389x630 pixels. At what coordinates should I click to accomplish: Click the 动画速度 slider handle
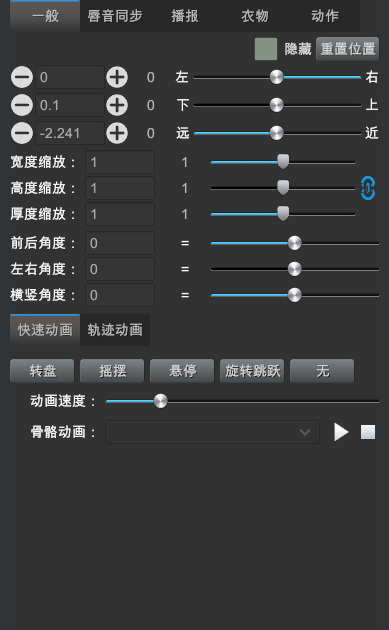pos(161,401)
